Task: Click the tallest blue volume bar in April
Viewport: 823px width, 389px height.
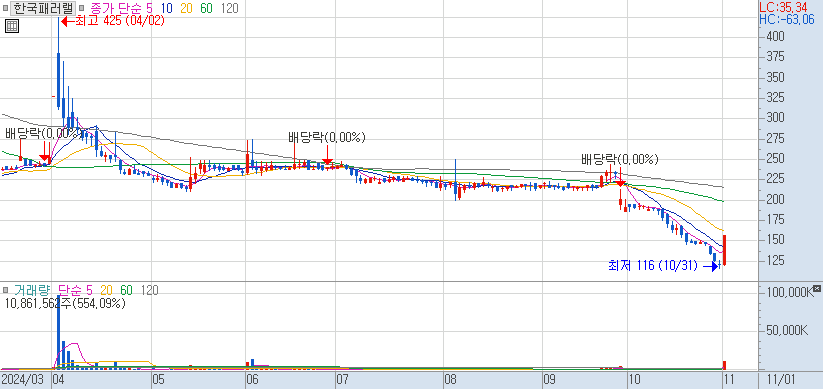Action: point(58,332)
